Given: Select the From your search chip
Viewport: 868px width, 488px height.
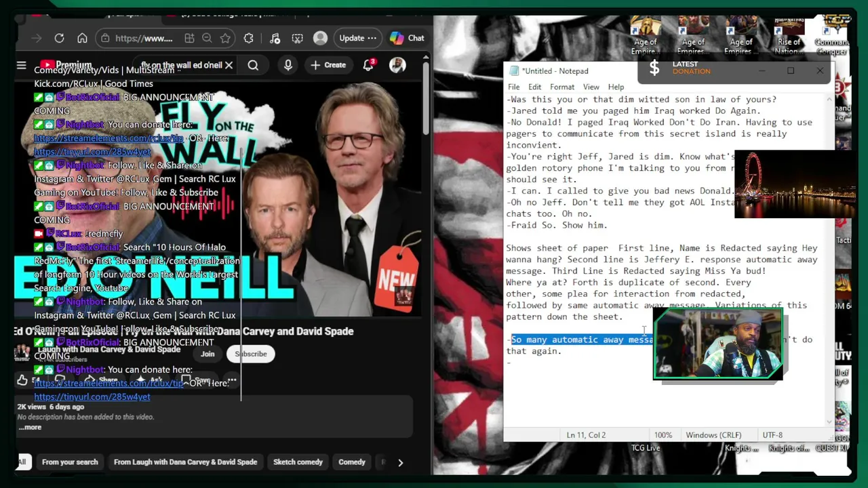Looking at the screenshot, I should [x=70, y=462].
